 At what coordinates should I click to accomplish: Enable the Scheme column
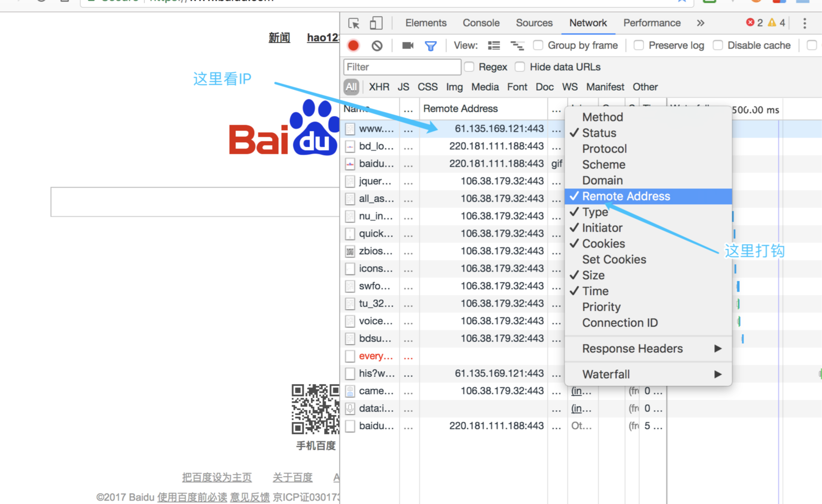pos(648,164)
